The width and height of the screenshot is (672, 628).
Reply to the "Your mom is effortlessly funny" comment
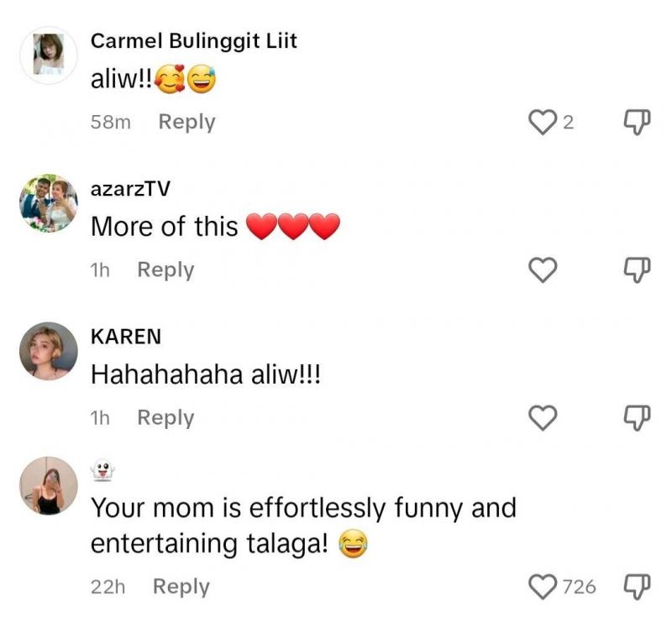coord(181,586)
